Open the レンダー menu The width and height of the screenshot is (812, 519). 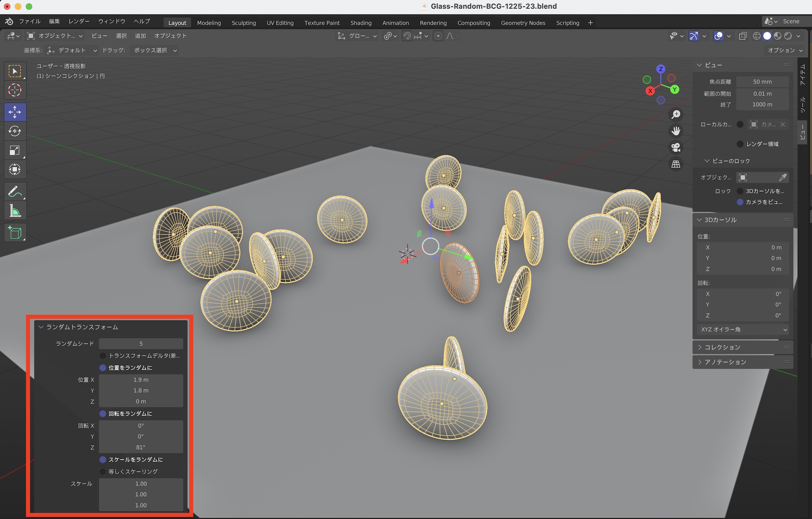tap(79, 21)
